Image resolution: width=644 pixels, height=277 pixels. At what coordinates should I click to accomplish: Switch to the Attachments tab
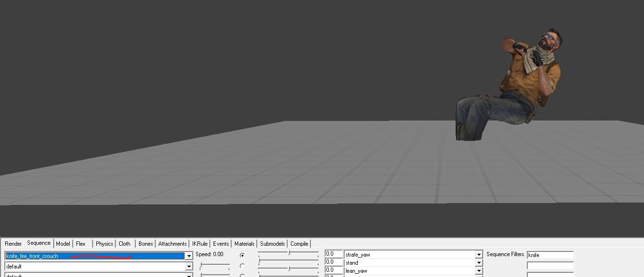(x=172, y=244)
